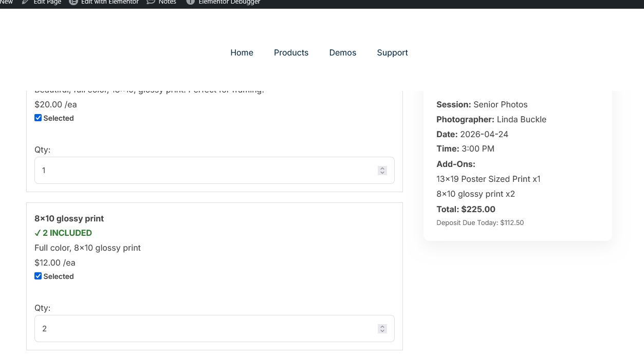This screenshot has height=356, width=644.
Task: Click the green 2 INCLUDED label
Action: pos(63,233)
